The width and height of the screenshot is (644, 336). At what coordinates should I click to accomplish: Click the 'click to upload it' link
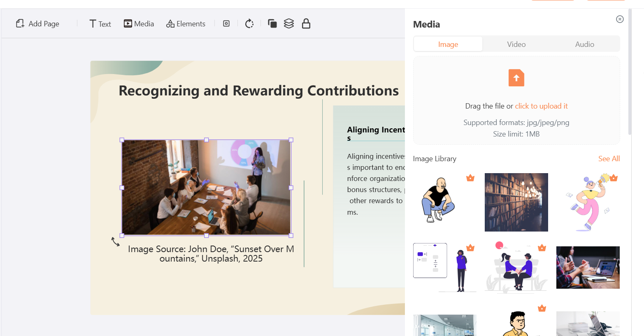click(x=541, y=106)
